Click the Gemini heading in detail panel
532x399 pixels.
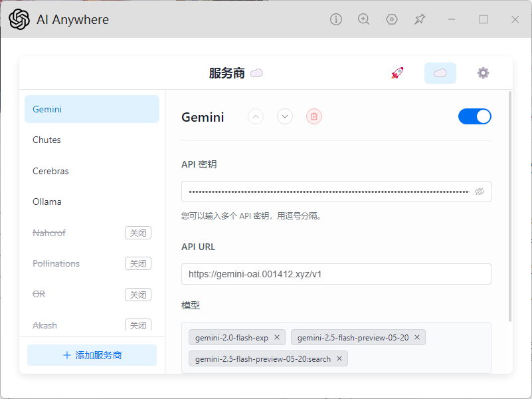tap(203, 117)
